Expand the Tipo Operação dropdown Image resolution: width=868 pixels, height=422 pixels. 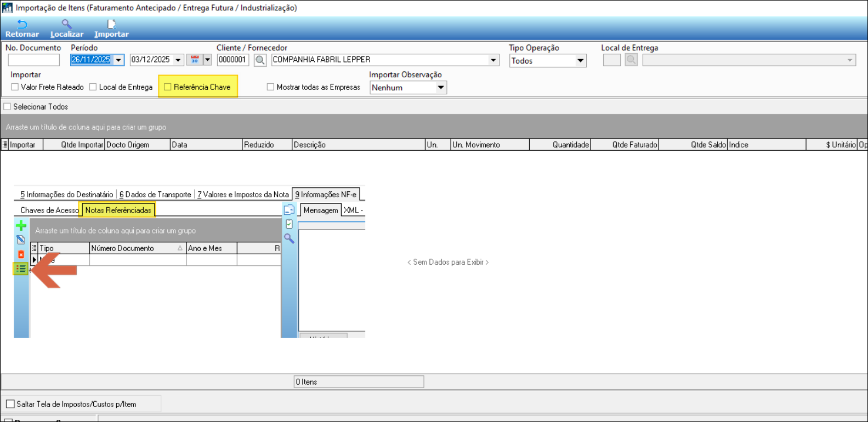tap(580, 61)
